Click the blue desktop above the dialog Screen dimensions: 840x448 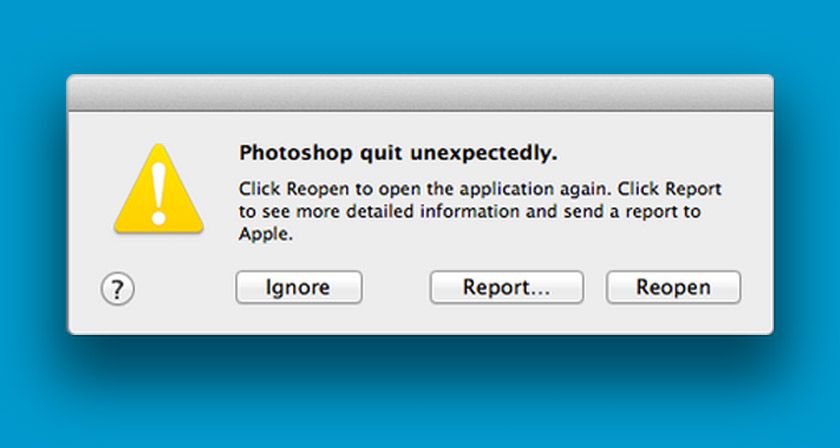(420, 35)
